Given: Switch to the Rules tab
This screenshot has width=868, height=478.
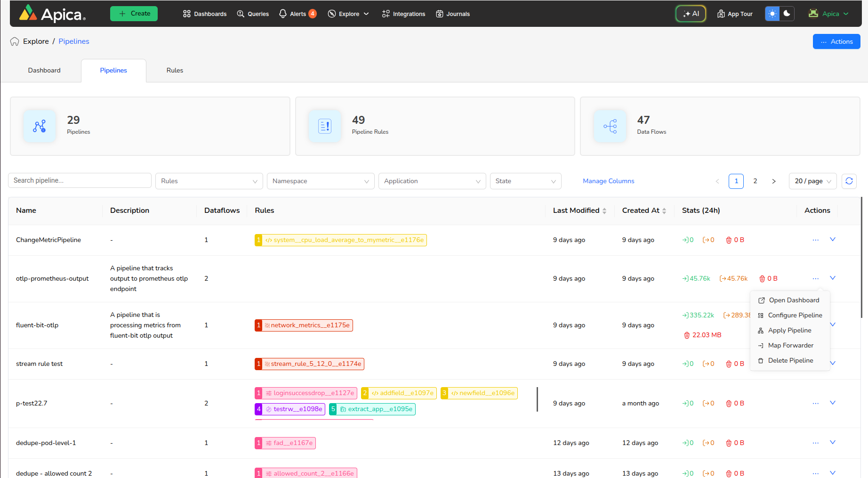Looking at the screenshot, I should click(x=175, y=70).
